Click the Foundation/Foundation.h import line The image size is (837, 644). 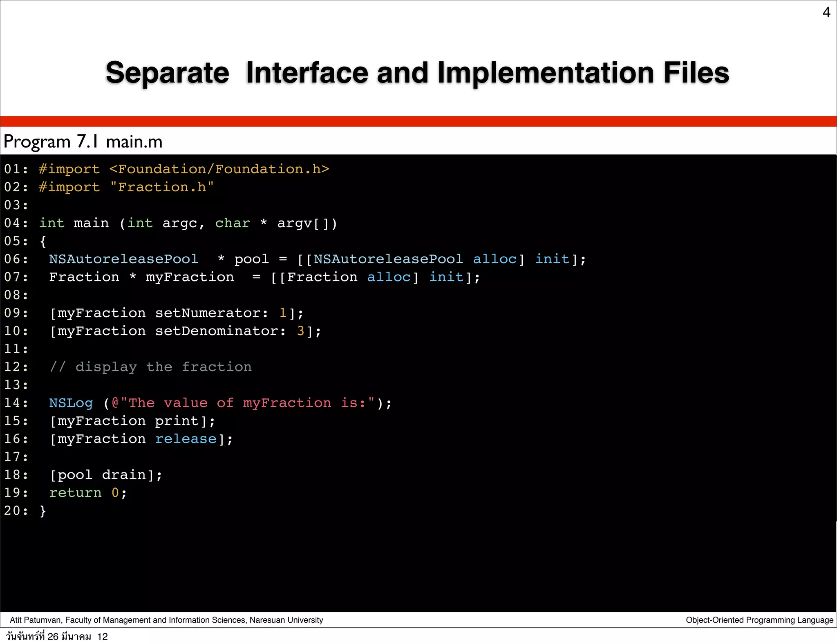pyautogui.click(x=184, y=169)
